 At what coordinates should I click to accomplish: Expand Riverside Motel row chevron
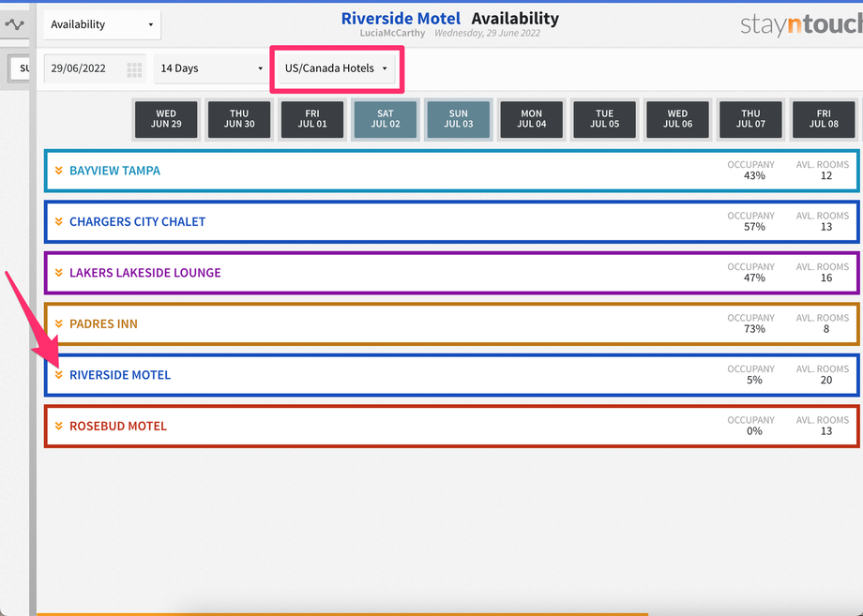(59, 375)
